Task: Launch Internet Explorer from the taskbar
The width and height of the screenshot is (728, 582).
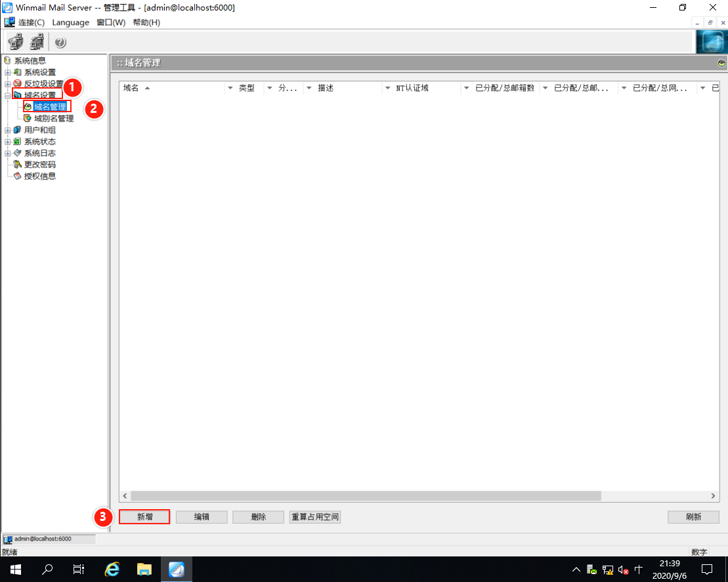Action: click(x=112, y=569)
